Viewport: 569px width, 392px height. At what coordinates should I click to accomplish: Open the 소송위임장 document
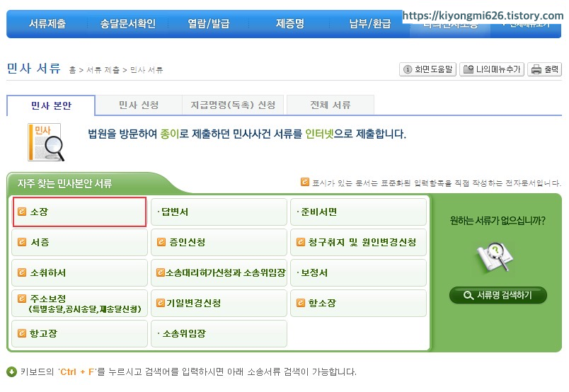[x=219, y=333]
